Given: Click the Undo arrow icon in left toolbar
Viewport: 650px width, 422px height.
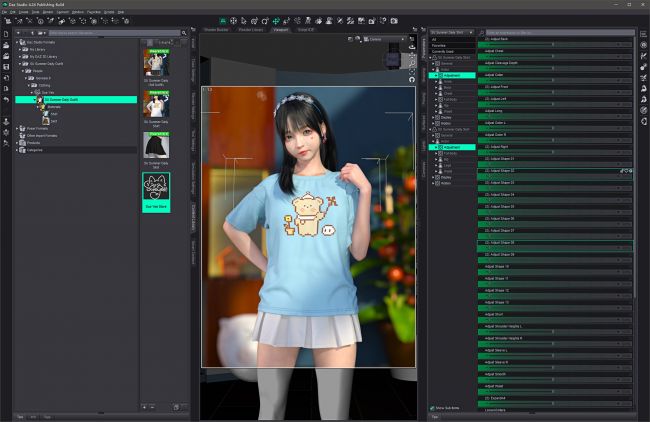Looking at the screenshot, I should point(6,100).
